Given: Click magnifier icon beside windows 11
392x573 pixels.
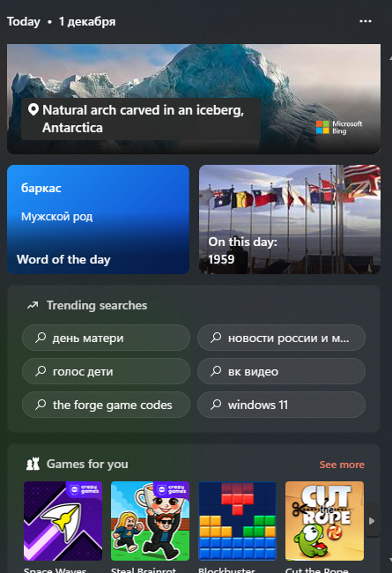Looking at the screenshot, I should (x=216, y=405).
